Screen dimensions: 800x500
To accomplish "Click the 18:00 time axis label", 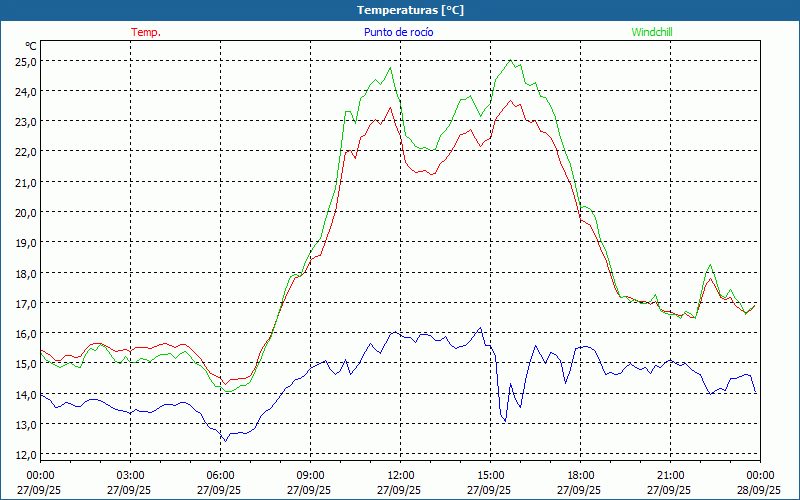I will click(580, 475).
